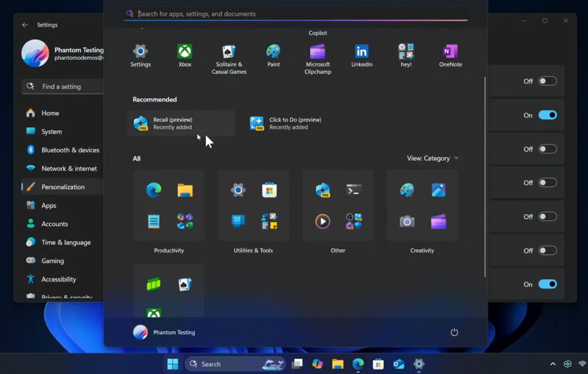Toggle the fourth switch from top in Settings
Image resolution: width=588 pixels, height=374 pixels.
(548, 183)
